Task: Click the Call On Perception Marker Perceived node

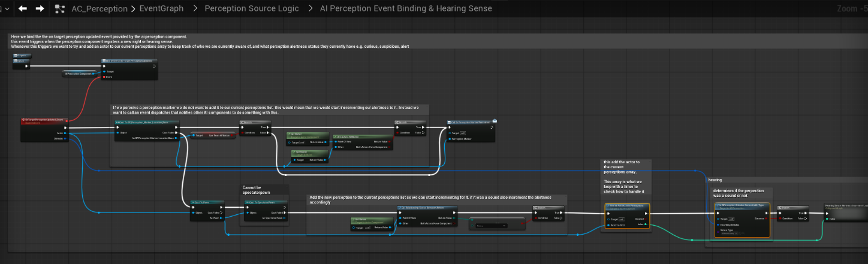Action: pos(471,122)
